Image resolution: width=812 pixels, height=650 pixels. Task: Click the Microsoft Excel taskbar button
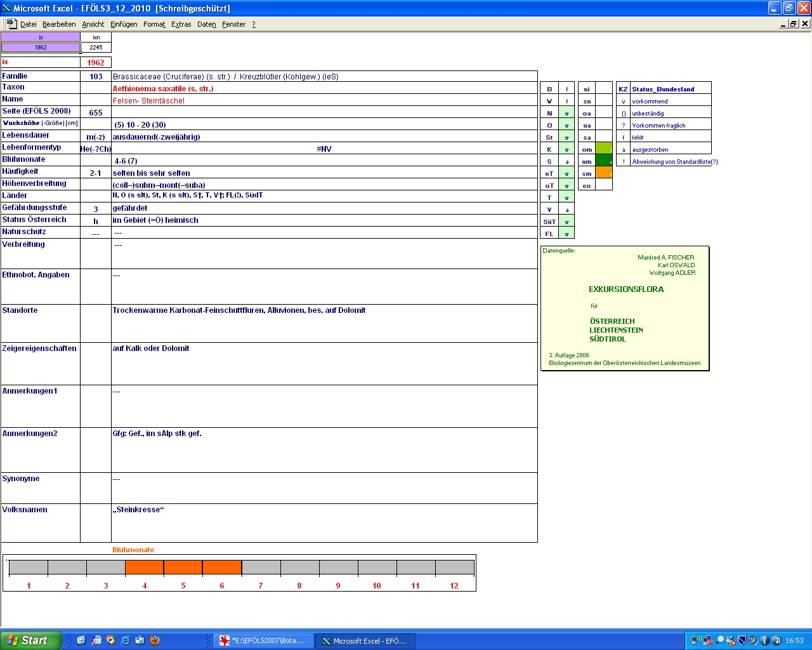[x=366, y=641]
